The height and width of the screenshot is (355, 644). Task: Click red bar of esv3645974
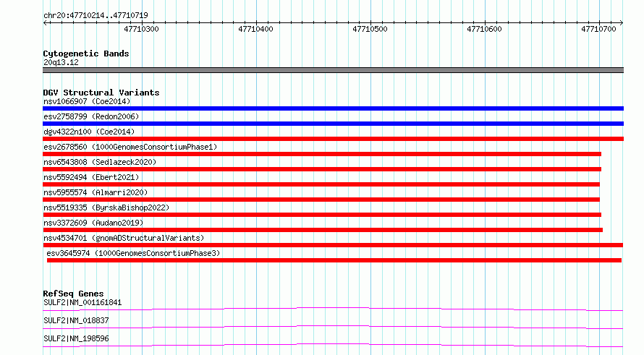334,260
